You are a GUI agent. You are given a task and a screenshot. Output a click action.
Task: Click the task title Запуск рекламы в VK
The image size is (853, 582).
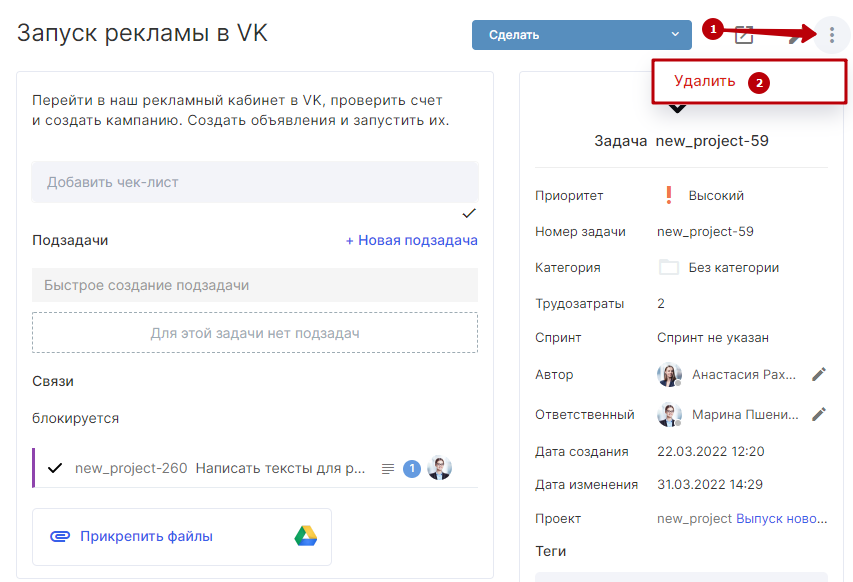(142, 33)
